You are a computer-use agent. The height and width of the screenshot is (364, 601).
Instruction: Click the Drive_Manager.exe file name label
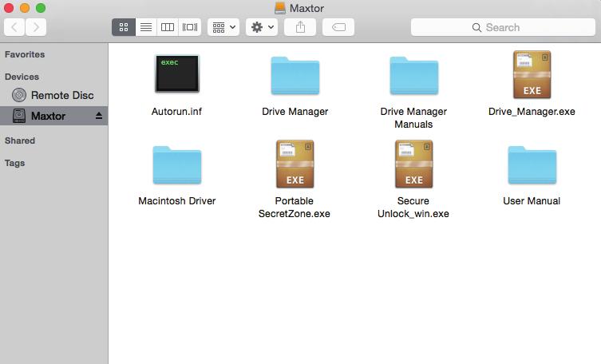tap(532, 112)
